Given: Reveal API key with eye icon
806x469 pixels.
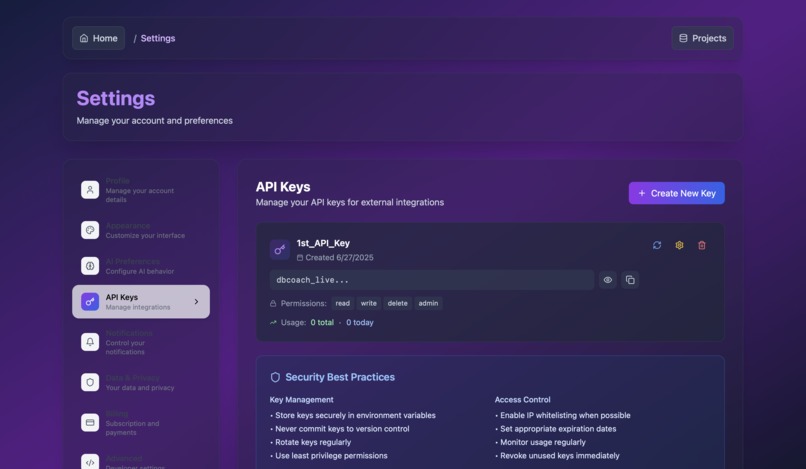Looking at the screenshot, I should pyautogui.click(x=608, y=280).
